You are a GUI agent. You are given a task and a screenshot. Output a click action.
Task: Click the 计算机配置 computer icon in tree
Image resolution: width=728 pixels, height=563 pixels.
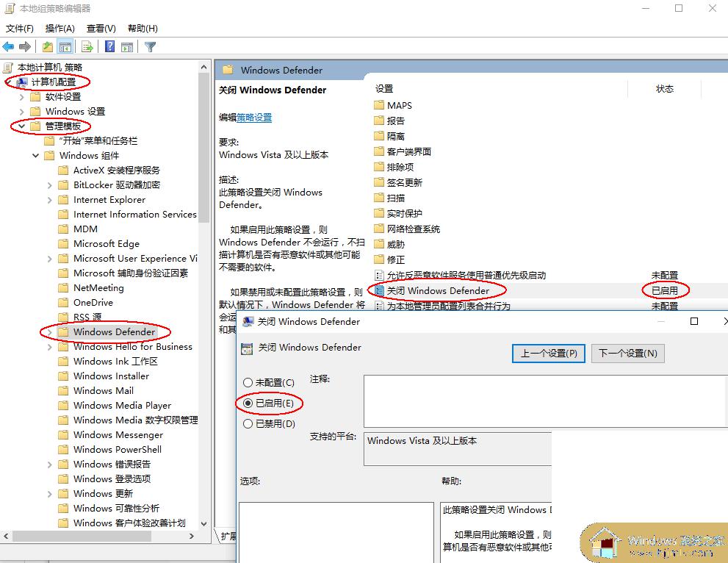pos(21,82)
